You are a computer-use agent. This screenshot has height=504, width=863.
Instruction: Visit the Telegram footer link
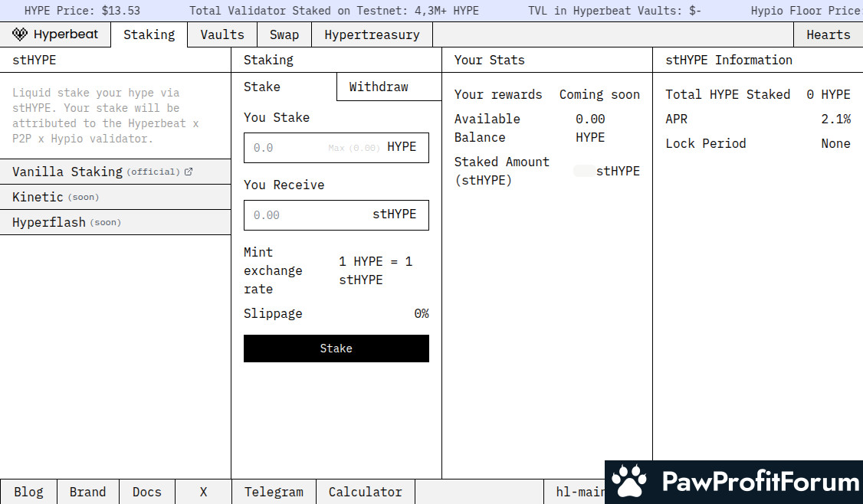pyautogui.click(x=274, y=492)
